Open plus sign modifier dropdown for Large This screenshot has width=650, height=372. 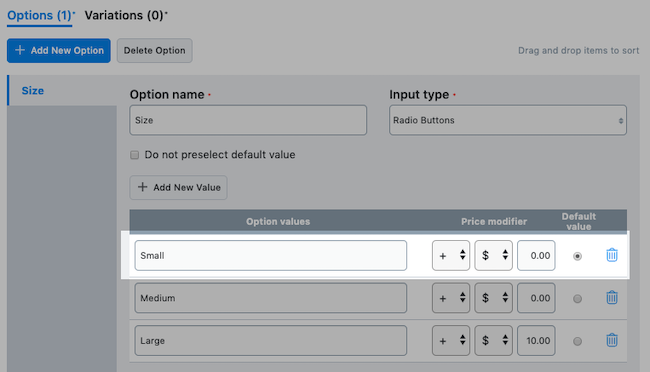451,340
